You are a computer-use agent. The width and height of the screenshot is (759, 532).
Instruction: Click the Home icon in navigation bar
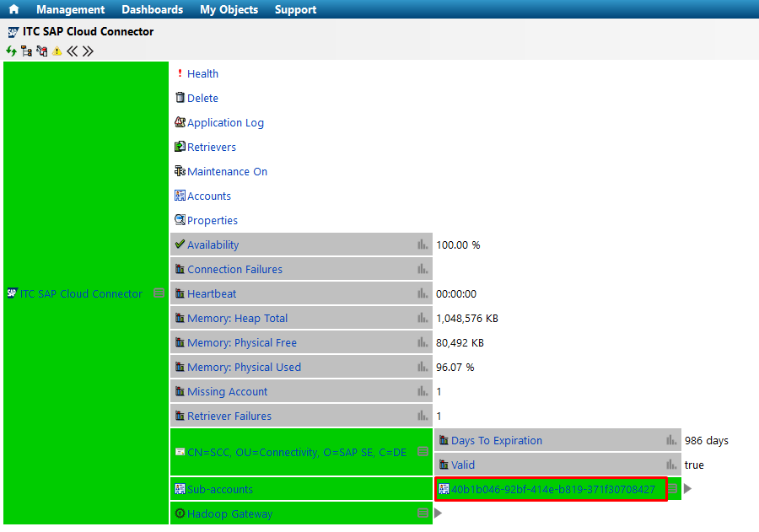click(13, 9)
